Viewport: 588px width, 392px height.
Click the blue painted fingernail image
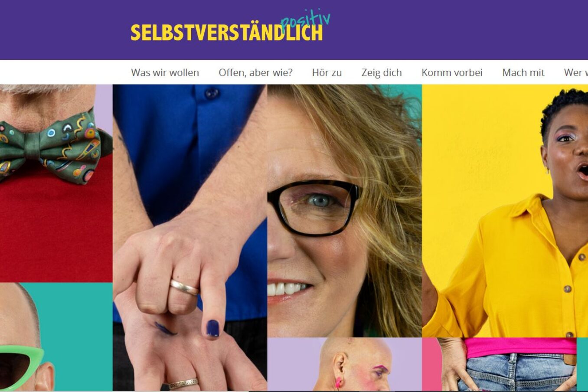pos(212,328)
